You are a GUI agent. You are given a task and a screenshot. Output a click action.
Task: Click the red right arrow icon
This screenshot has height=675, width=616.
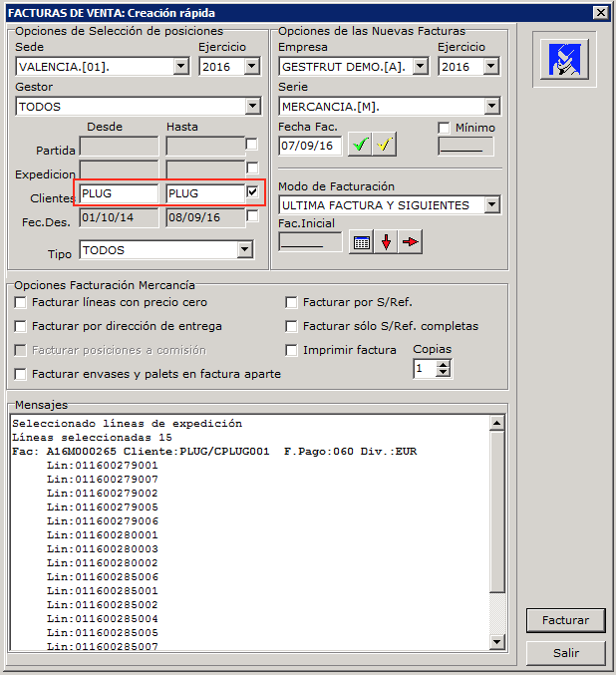(410, 242)
